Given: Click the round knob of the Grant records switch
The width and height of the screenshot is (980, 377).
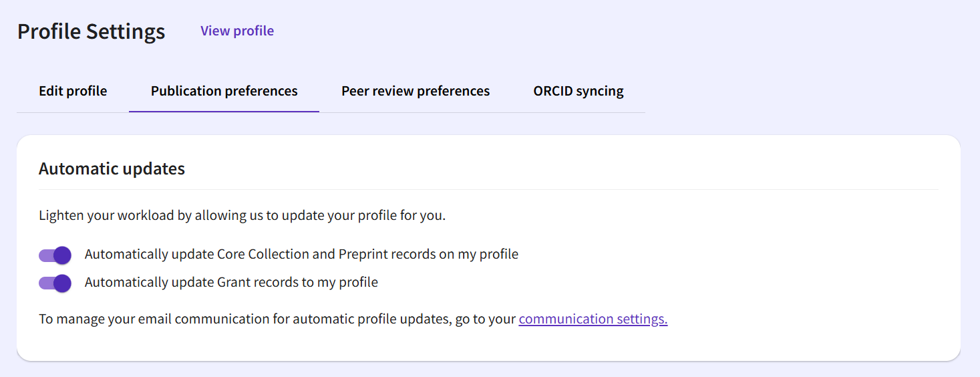Looking at the screenshot, I should 62,283.
